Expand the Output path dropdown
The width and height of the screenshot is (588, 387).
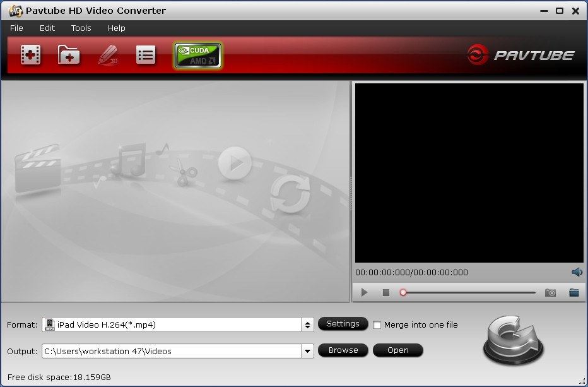[308, 350]
